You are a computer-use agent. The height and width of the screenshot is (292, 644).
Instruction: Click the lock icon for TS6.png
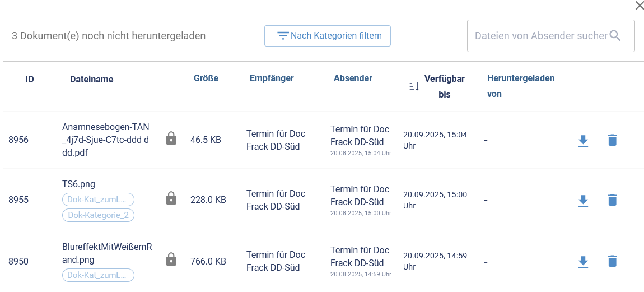[x=171, y=198]
